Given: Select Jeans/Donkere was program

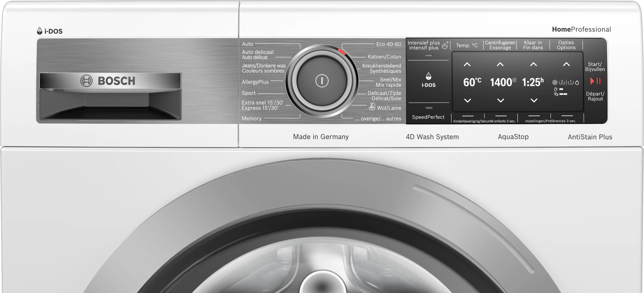Looking at the screenshot, I should coord(264,68).
